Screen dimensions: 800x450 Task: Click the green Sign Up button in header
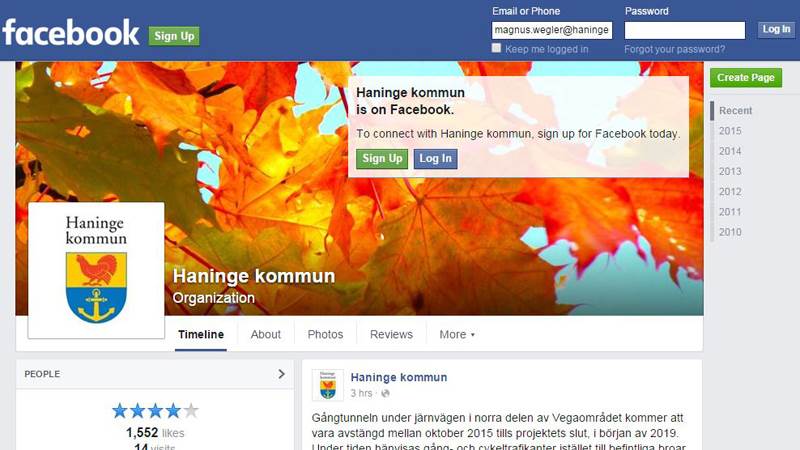[x=174, y=36]
